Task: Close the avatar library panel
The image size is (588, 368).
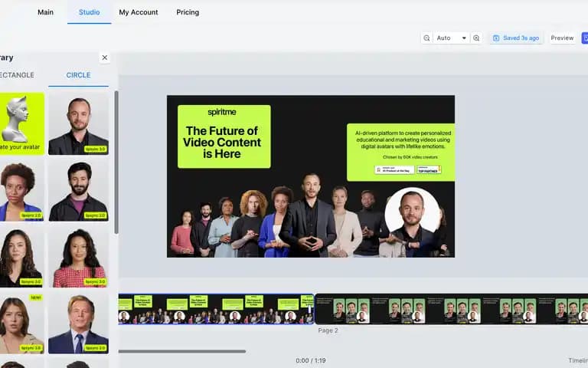Action: (x=105, y=58)
